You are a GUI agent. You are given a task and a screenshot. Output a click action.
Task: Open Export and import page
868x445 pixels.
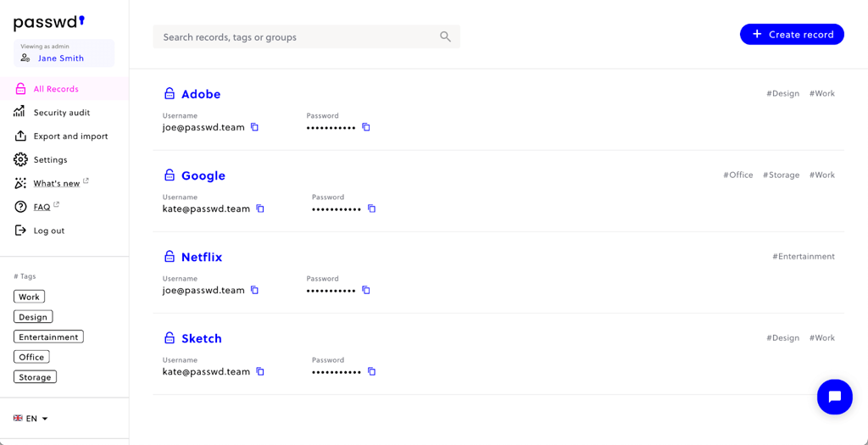(x=70, y=136)
